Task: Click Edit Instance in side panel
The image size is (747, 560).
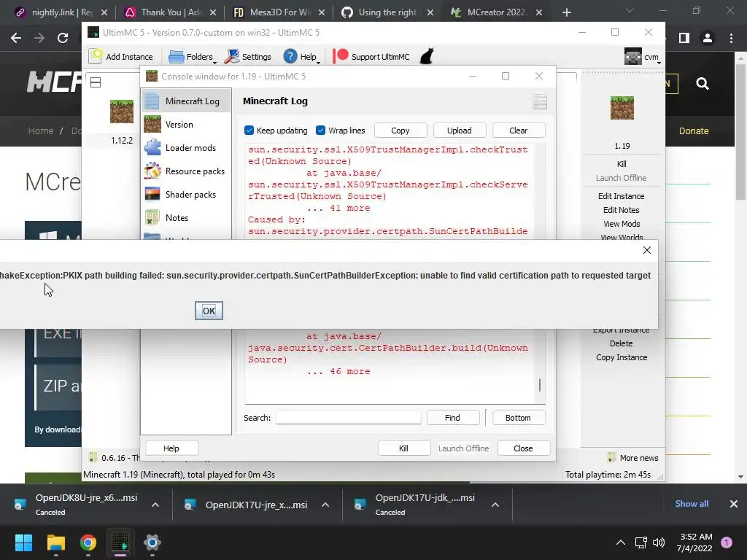Action: pos(622,196)
